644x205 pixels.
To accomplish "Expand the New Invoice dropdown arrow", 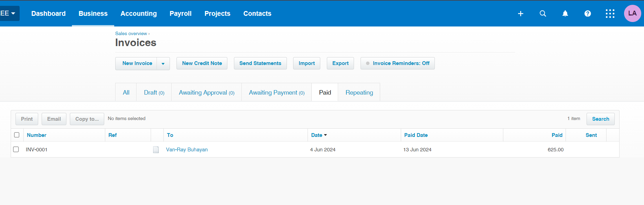I will 163,64.
